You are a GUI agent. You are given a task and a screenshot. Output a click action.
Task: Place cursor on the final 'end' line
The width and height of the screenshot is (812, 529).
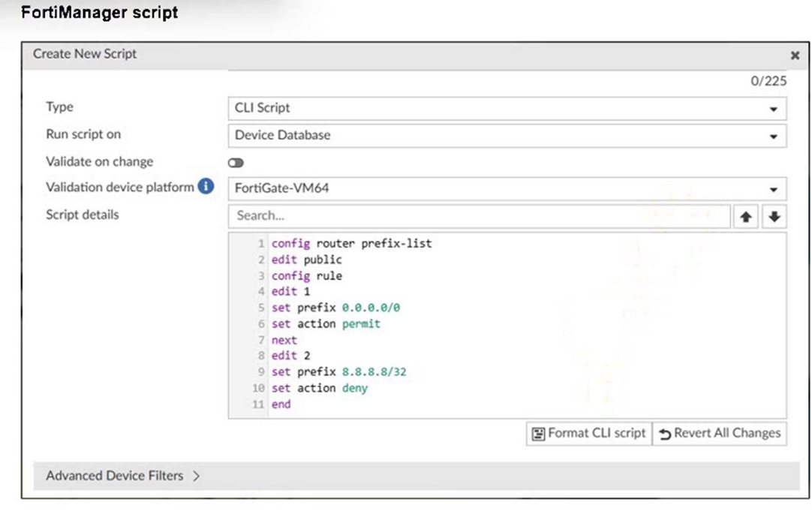[281, 404]
